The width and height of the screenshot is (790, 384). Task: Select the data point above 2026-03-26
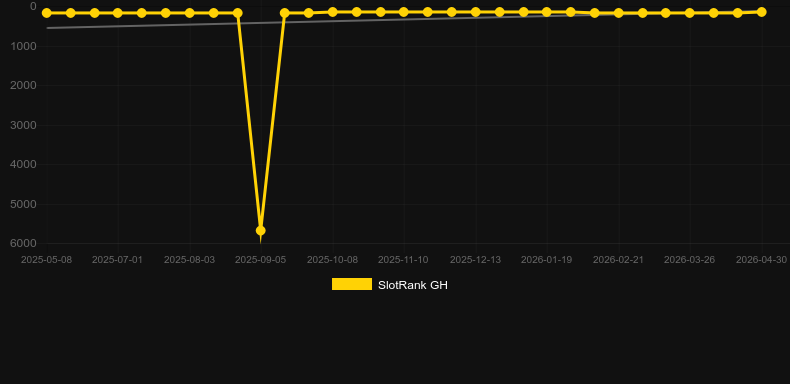point(689,13)
